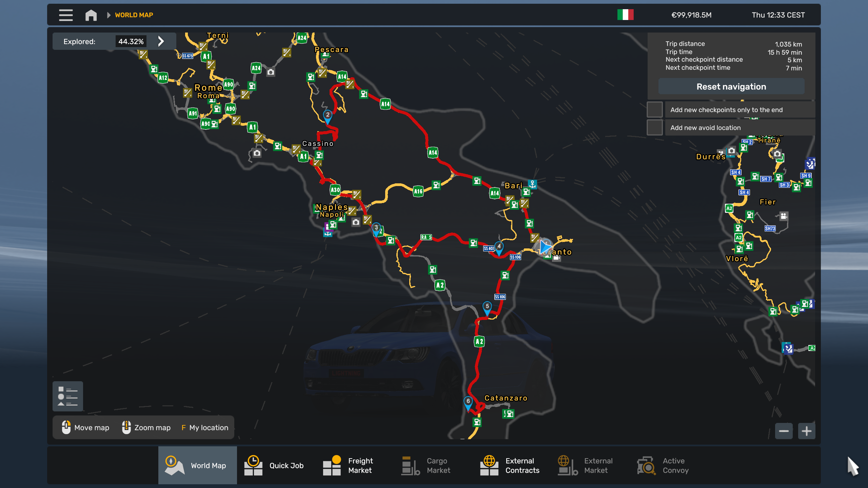Toggle add new avoid location checkbox
The height and width of the screenshot is (488, 868).
coord(655,127)
